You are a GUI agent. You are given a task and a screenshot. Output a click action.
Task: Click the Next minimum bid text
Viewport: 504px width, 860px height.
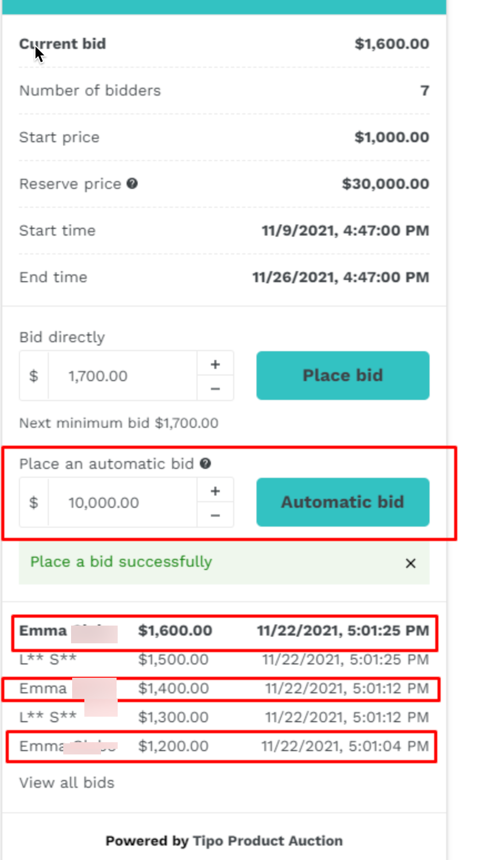pyautogui.click(x=119, y=423)
